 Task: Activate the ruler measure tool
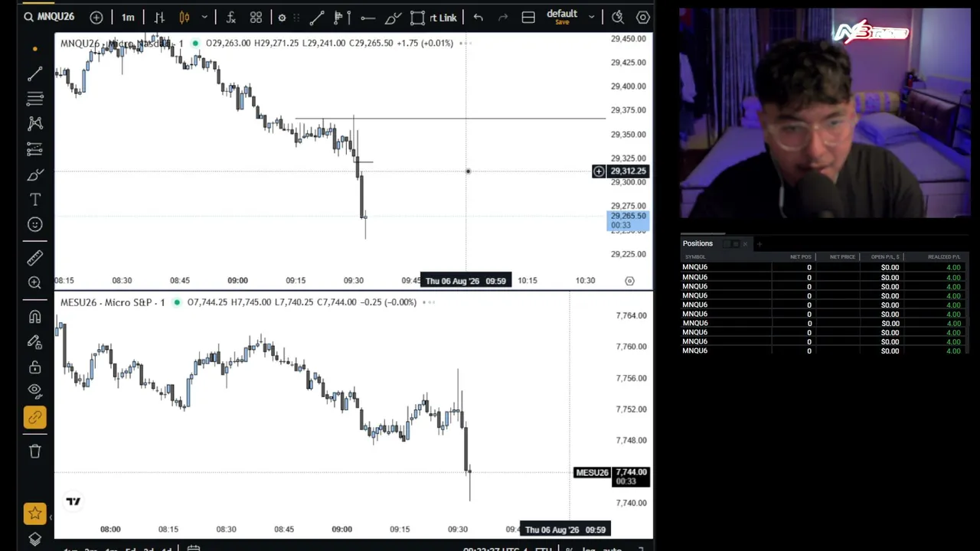[x=34, y=259]
